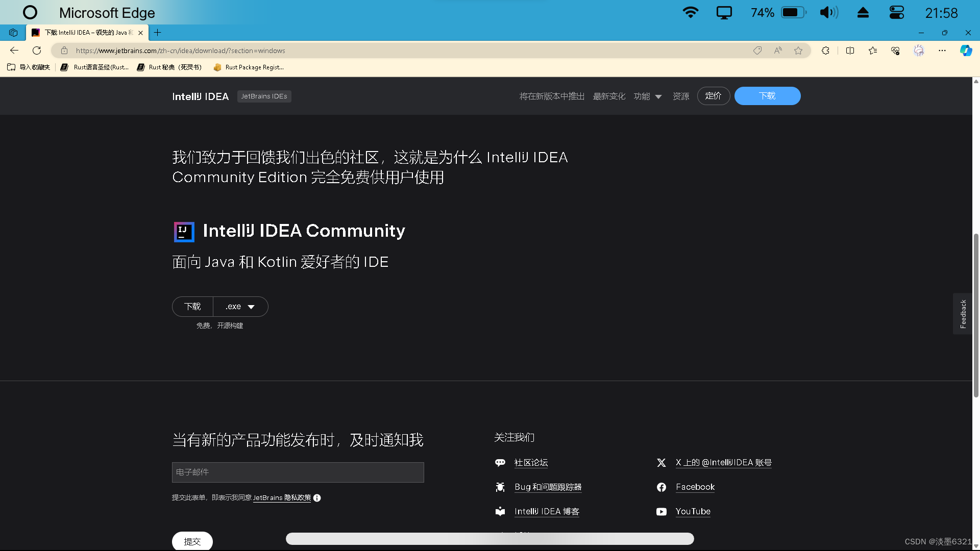The image size is (980, 551).
Task: Open the display mirroring icon in menu bar
Action: pyautogui.click(x=724, y=12)
